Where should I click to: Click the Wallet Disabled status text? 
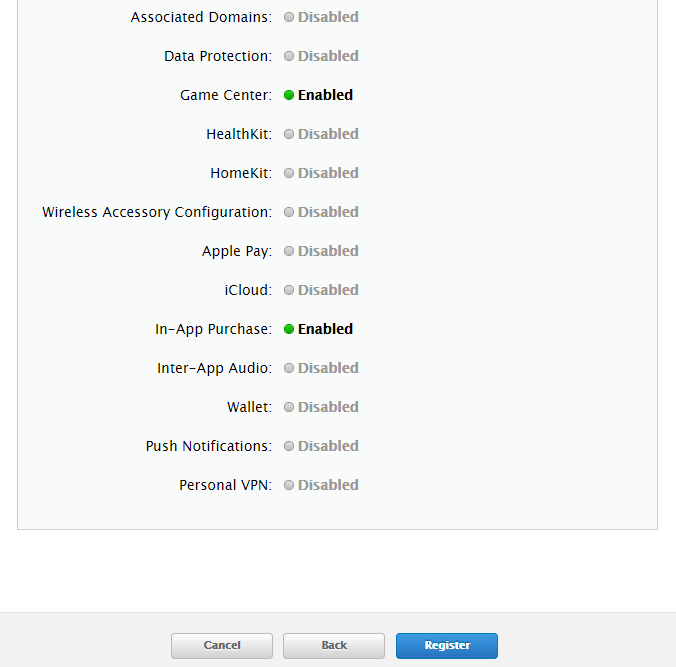pyautogui.click(x=328, y=407)
